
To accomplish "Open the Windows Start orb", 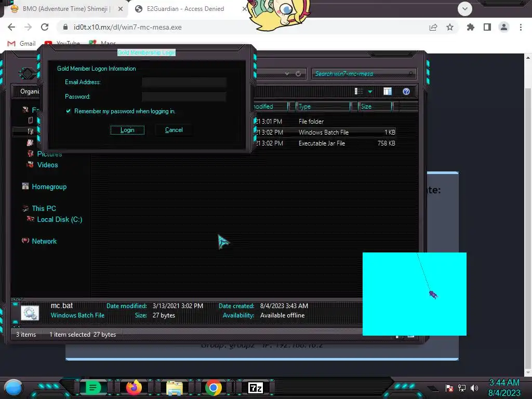I will coord(14,388).
